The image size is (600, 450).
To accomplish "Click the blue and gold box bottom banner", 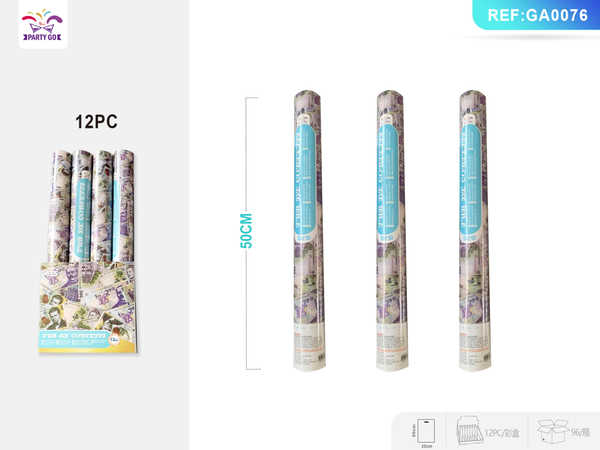I will tap(86, 341).
